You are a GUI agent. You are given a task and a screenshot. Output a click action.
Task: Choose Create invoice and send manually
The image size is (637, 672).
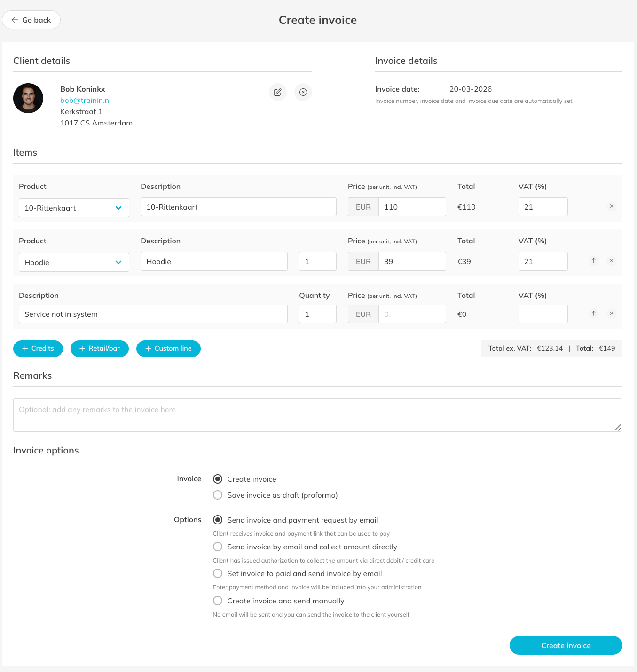[218, 601]
